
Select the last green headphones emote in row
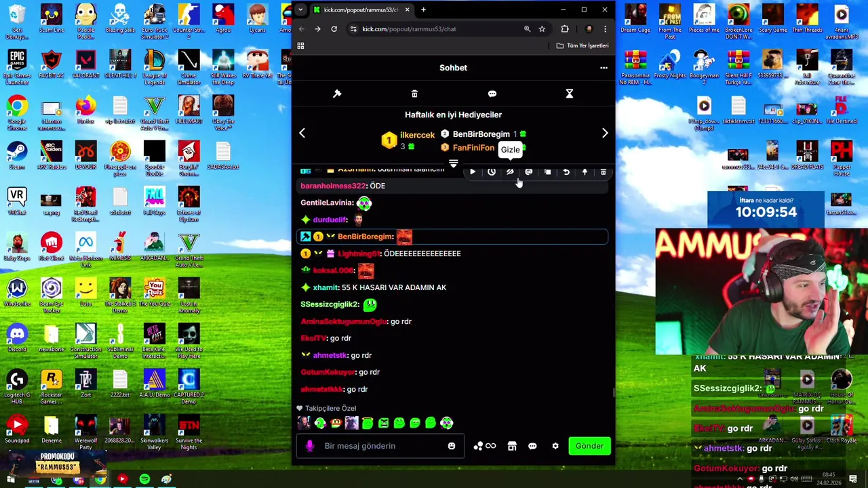pyautogui.click(x=446, y=423)
